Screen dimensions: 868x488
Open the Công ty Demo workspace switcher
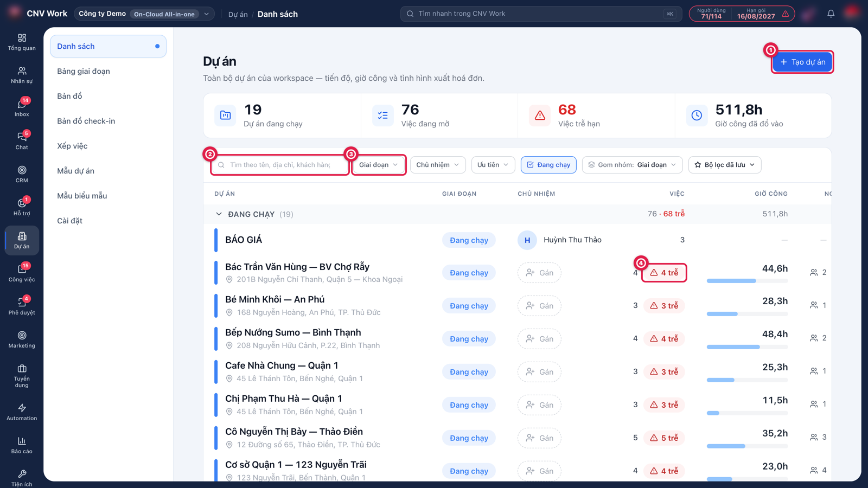144,14
